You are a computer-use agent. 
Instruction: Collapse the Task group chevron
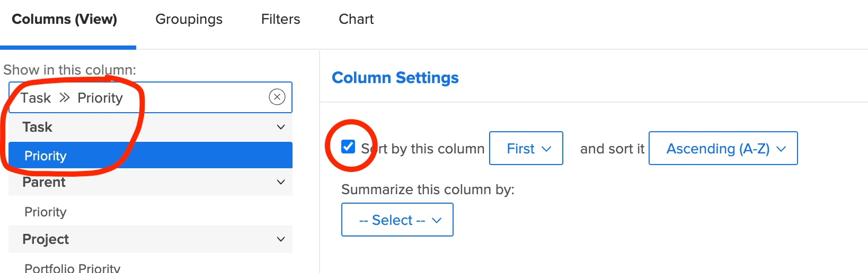click(x=281, y=127)
